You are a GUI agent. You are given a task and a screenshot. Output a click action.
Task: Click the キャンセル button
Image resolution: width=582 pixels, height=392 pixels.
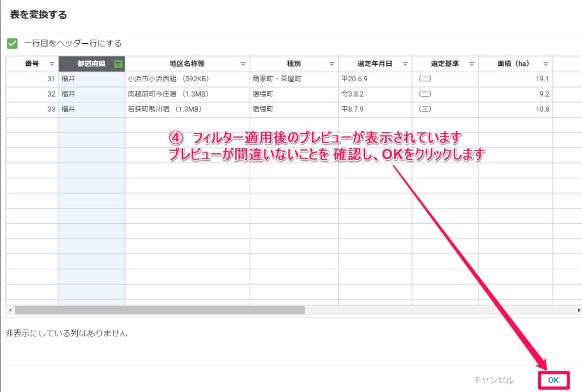pyautogui.click(x=493, y=380)
